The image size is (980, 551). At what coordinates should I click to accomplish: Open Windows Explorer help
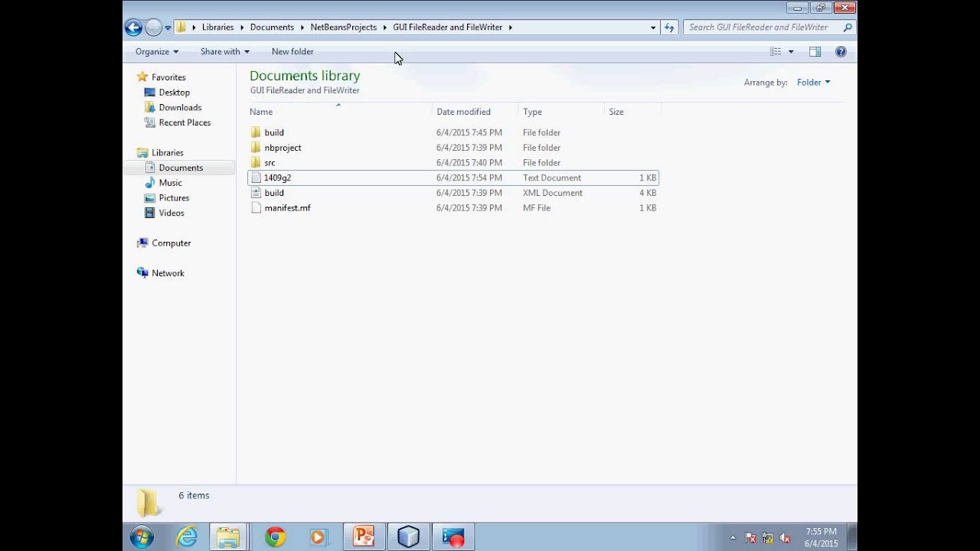841,51
